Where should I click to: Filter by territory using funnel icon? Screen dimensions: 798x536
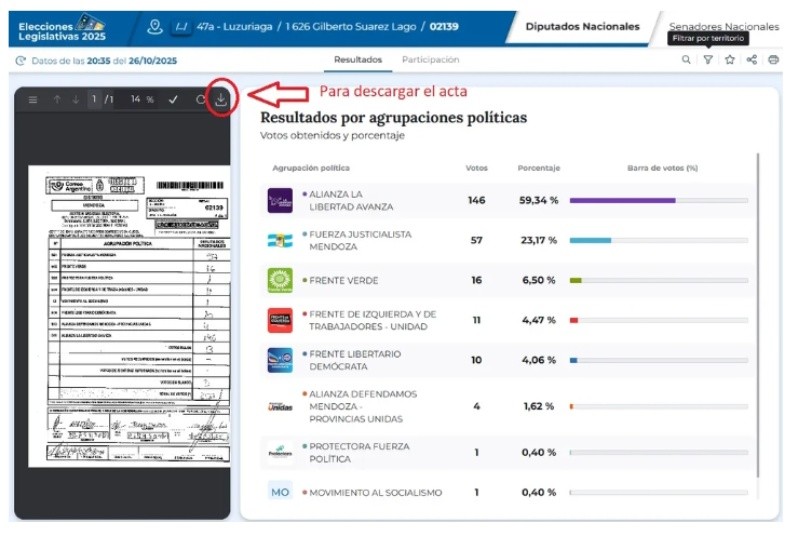pyautogui.click(x=708, y=60)
